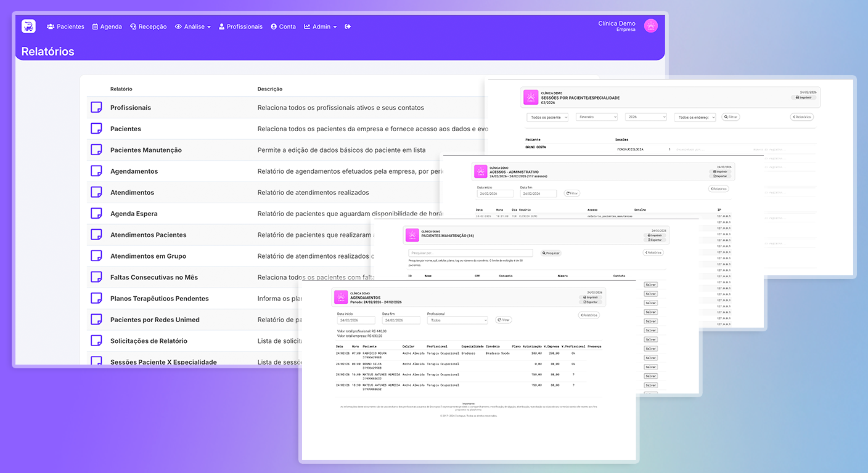
Task: Click the Data início field in Agendamentos
Action: tap(356, 320)
